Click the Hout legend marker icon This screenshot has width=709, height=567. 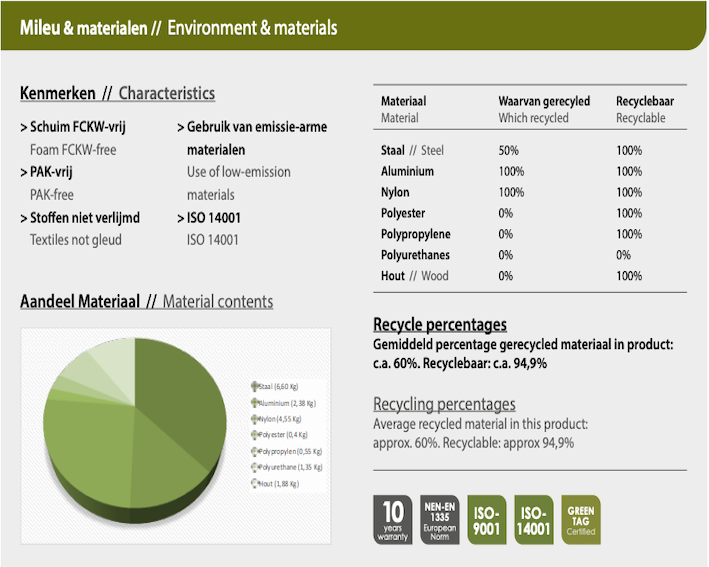tap(254, 484)
